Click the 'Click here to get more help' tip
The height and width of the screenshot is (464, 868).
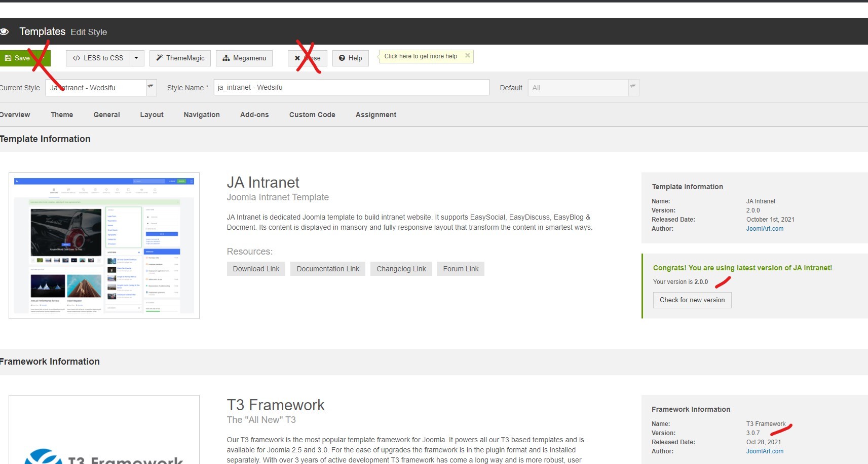[x=421, y=56]
